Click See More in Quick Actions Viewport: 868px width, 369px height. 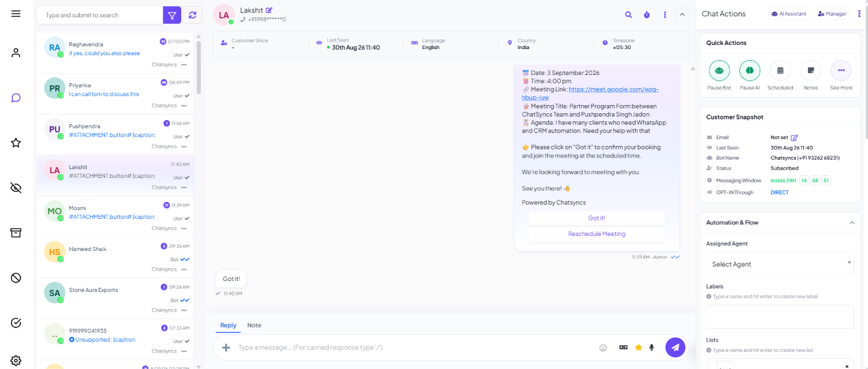click(841, 71)
